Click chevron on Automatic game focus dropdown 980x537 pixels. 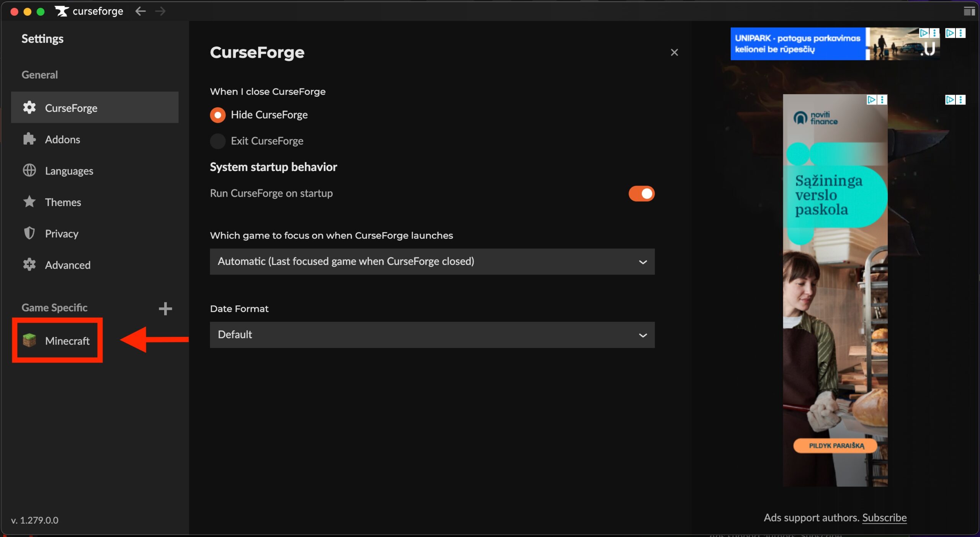(643, 262)
